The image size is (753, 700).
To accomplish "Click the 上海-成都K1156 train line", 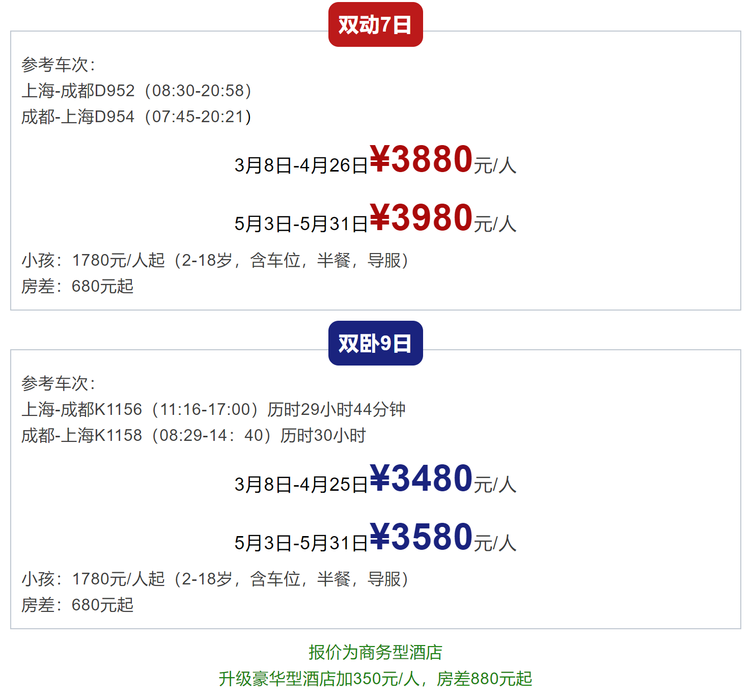I will click(x=213, y=409).
